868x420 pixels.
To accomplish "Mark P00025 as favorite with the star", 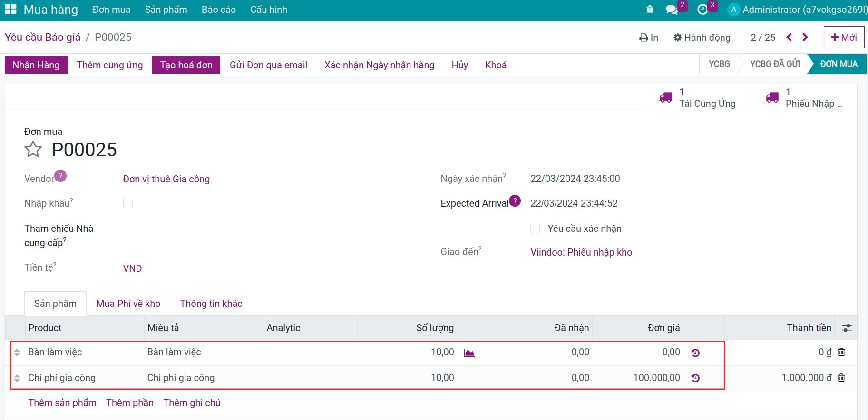I will tap(33, 150).
